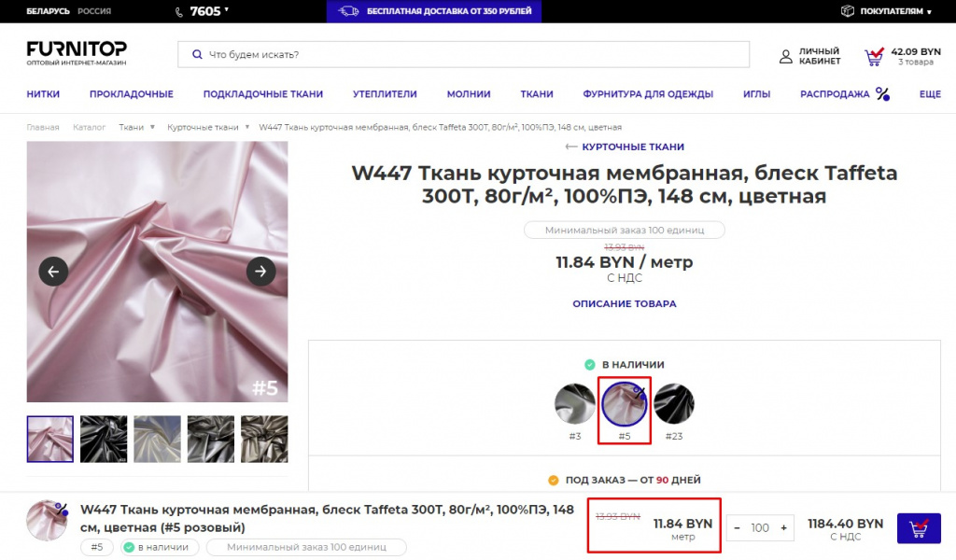This screenshot has height=560, width=956.
Task: Click the ОПИСАНИЕ ТОВАРА link
Action: [624, 304]
